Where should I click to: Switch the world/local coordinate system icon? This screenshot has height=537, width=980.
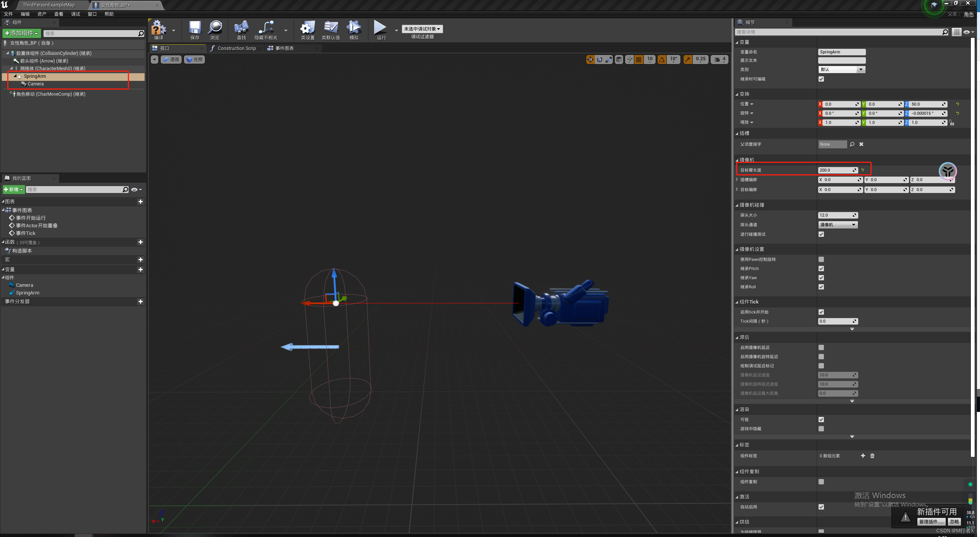630,59
